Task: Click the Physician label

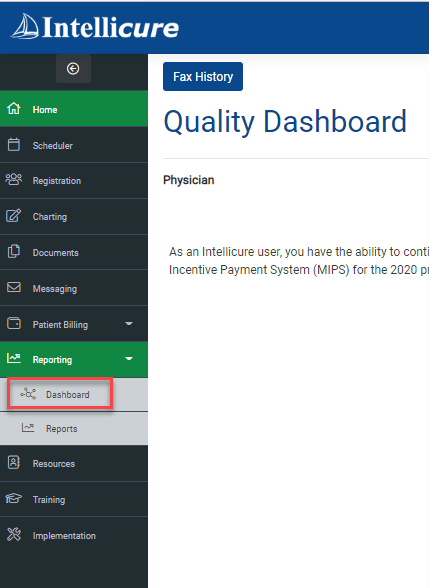Action: (x=189, y=180)
